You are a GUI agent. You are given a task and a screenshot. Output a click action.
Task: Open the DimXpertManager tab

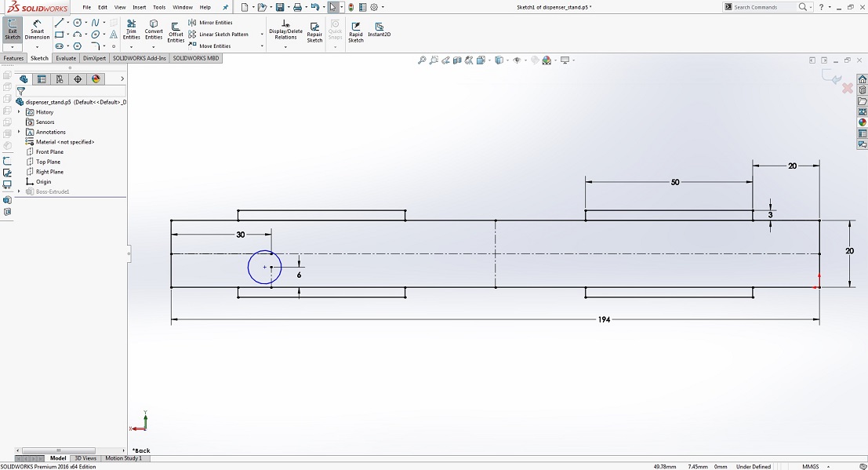(78, 79)
